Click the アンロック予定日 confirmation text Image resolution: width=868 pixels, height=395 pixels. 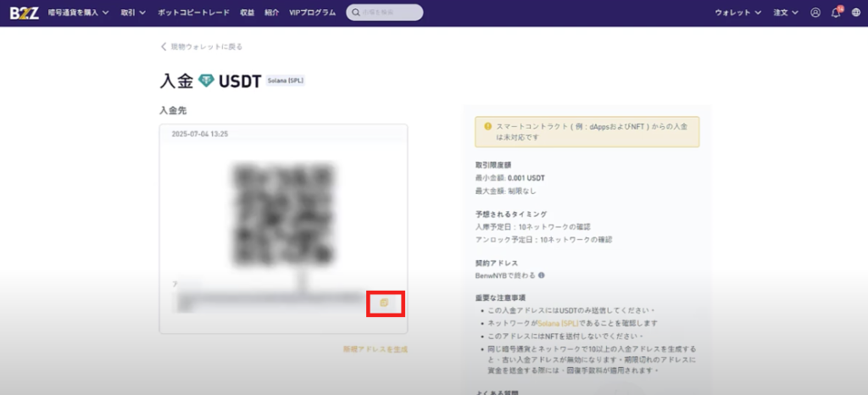click(543, 240)
